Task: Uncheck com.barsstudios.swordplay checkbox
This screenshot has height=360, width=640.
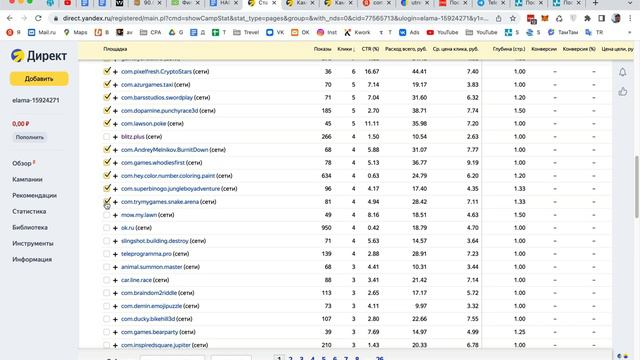Action: point(107,97)
